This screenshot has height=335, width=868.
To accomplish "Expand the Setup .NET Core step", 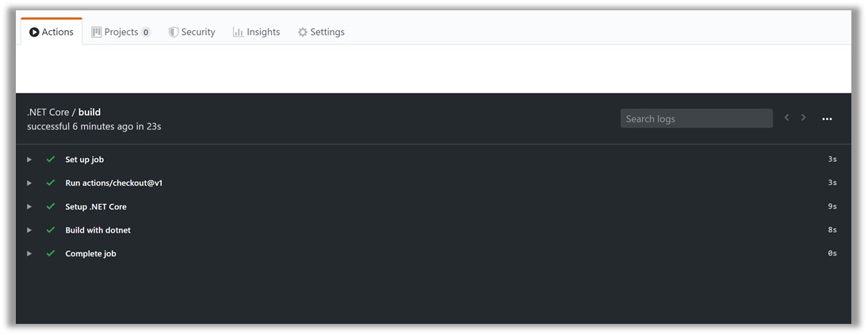I will (29, 206).
